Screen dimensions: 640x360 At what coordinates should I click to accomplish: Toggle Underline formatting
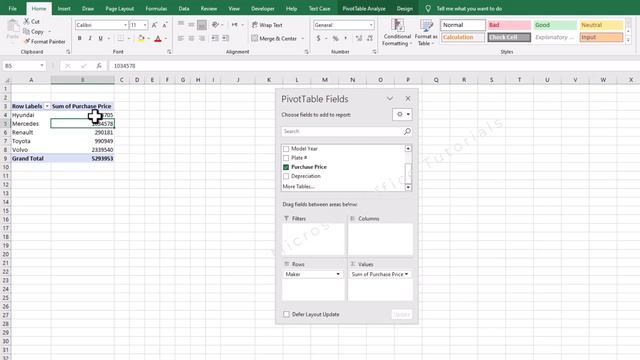pos(100,38)
